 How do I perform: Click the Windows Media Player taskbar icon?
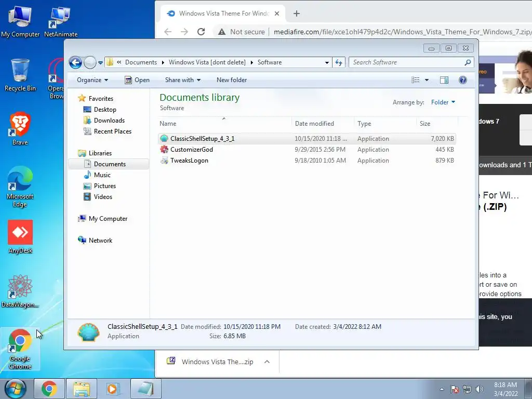[113, 389]
